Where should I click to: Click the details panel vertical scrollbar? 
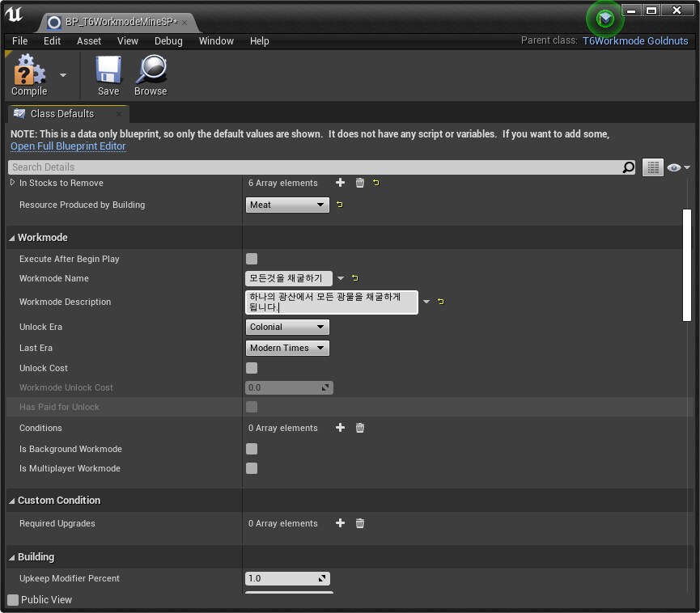[x=686, y=265]
